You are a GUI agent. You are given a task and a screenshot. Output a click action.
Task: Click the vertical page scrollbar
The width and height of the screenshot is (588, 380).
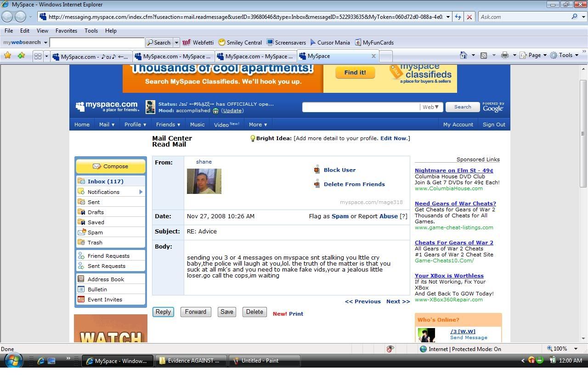point(583,133)
